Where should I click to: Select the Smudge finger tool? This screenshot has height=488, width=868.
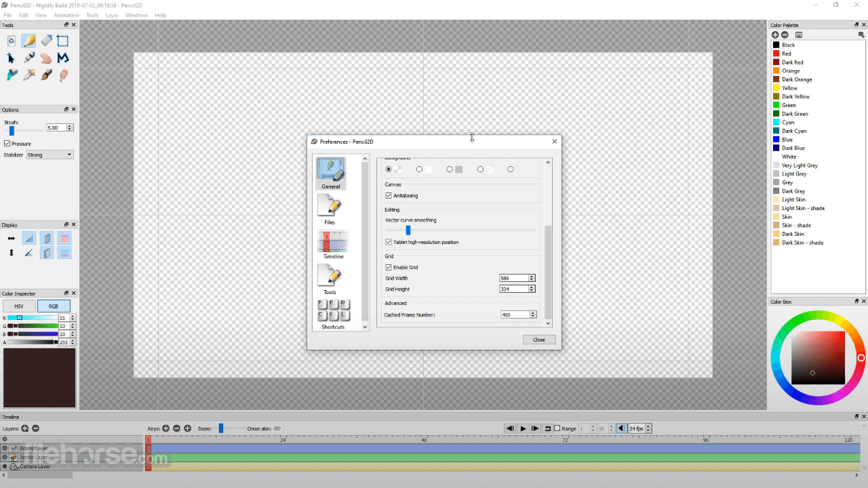[63, 75]
